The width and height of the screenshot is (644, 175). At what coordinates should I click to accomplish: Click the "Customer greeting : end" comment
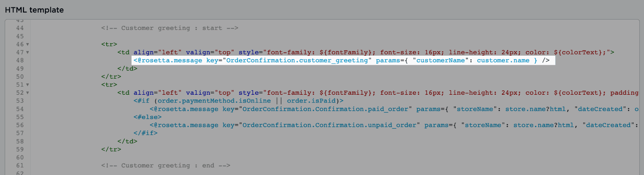pos(165,165)
